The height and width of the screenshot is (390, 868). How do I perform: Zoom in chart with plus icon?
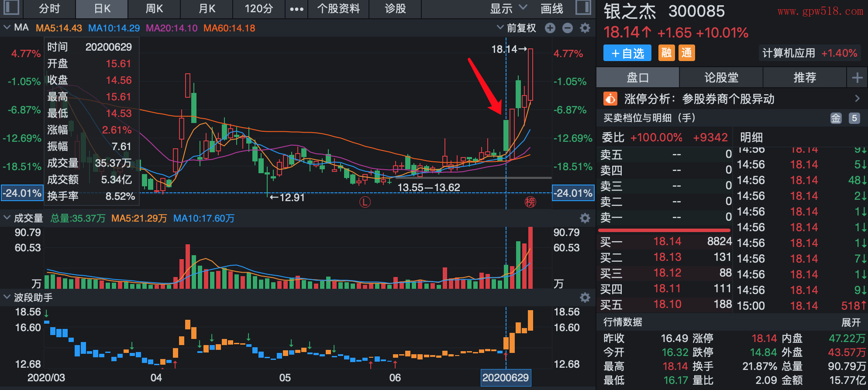click(x=550, y=28)
